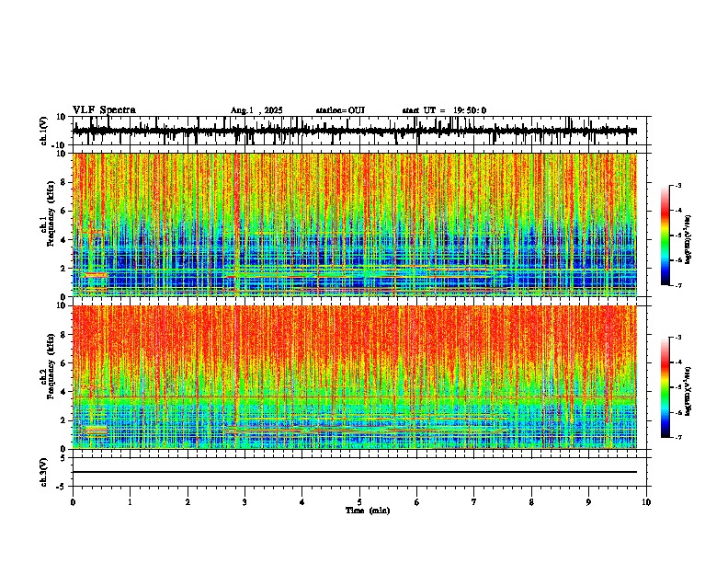The image size is (728, 563).
Task: Click the time axis tick label "0"
Action: tap(73, 502)
